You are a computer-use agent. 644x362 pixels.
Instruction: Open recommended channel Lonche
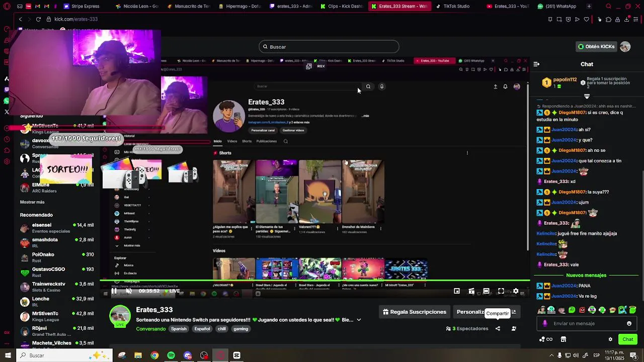[57, 302]
